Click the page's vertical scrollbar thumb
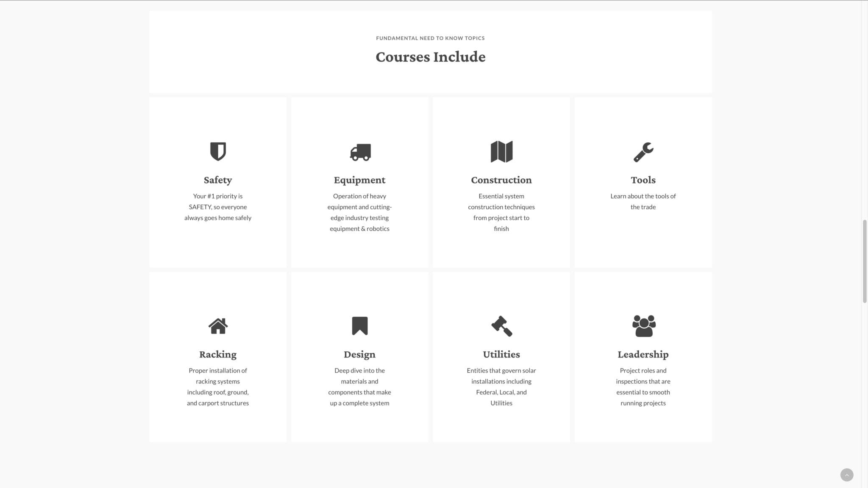 coord(864,261)
